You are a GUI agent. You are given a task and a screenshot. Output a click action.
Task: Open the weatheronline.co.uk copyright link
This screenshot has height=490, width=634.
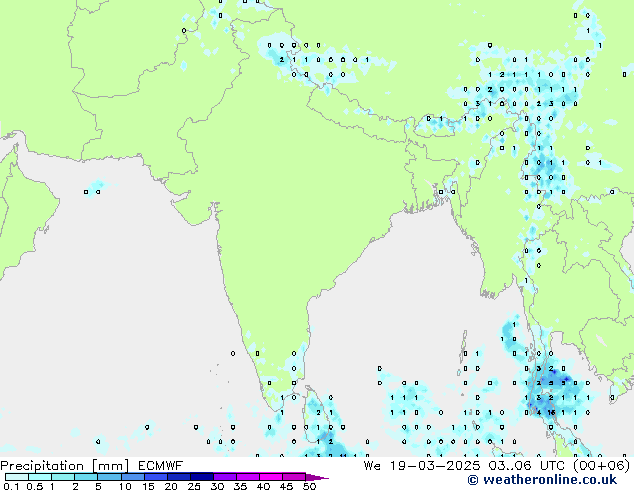point(542,480)
